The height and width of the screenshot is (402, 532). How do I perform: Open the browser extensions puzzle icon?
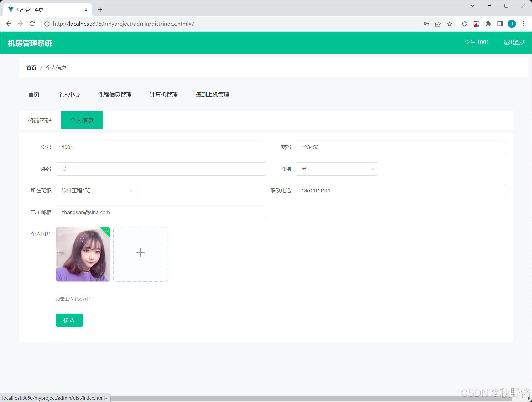pos(488,24)
